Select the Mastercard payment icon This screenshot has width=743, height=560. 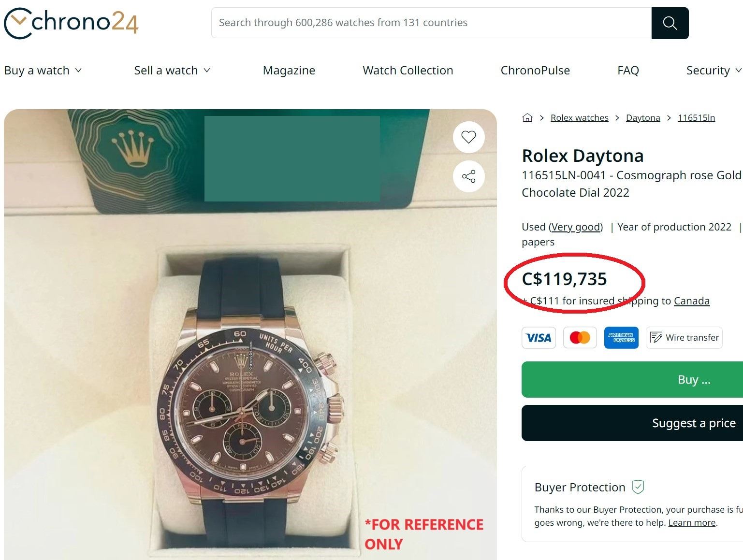click(x=580, y=338)
